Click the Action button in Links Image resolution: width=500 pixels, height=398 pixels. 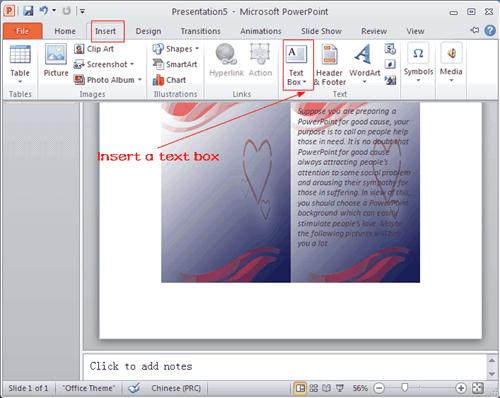click(260, 61)
